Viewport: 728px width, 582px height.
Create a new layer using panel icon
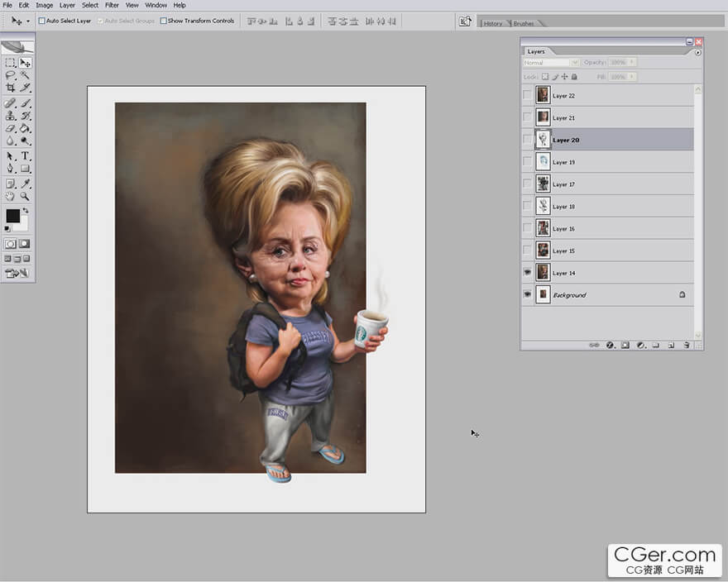(x=671, y=345)
